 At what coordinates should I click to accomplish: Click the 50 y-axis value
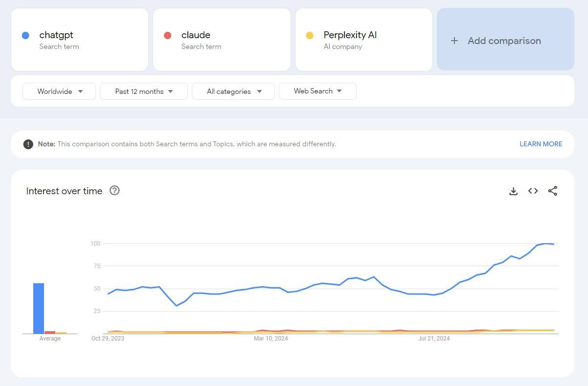[97, 289]
